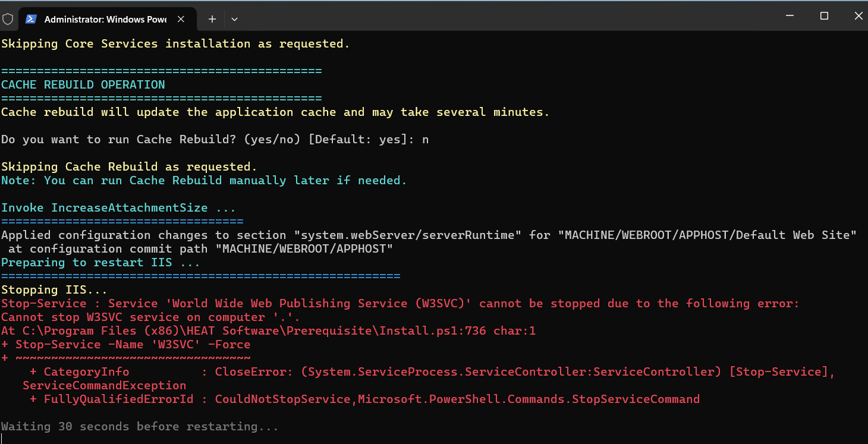This screenshot has height=444, width=868.
Task: Open a new tab with the plus button
Action: [x=212, y=19]
